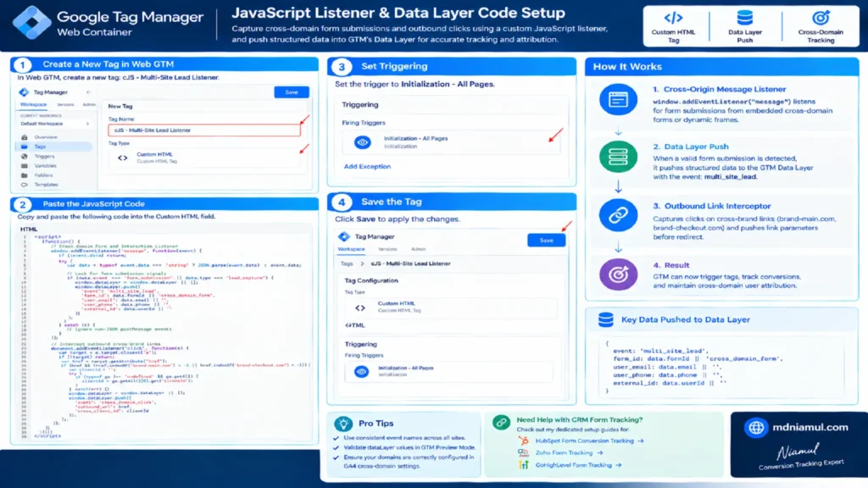The width and height of the screenshot is (868, 488).
Task: Click the line event: 'multi_site_lead'
Action: click(x=659, y=351)
